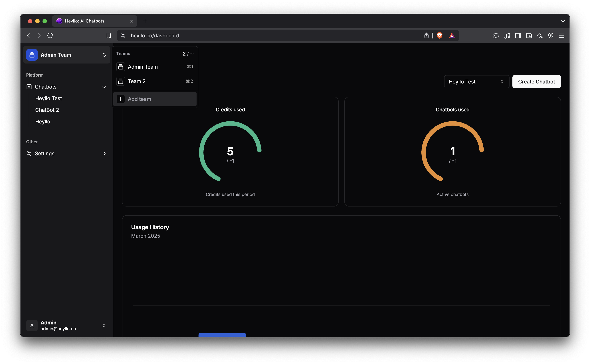The width and height of the screenshot is (590, 364).
Task: Click the Create Chatbot button
Action: click(x=536, y=82)
